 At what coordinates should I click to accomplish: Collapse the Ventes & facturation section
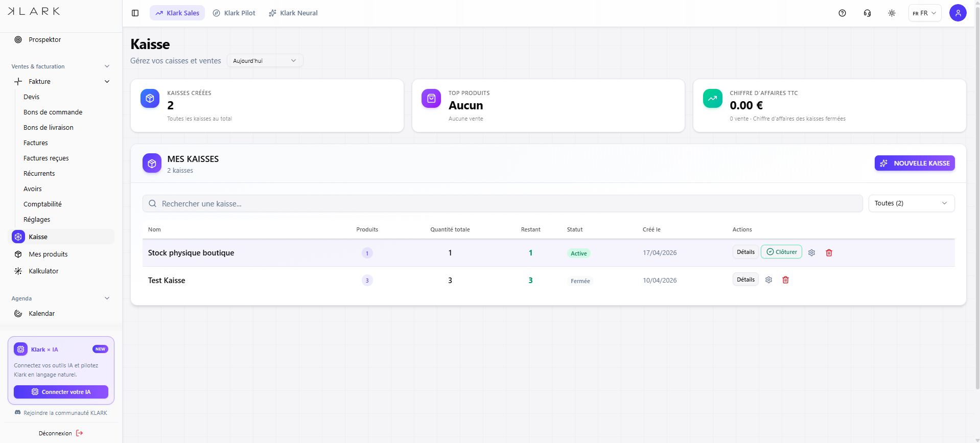click(107, 66)
